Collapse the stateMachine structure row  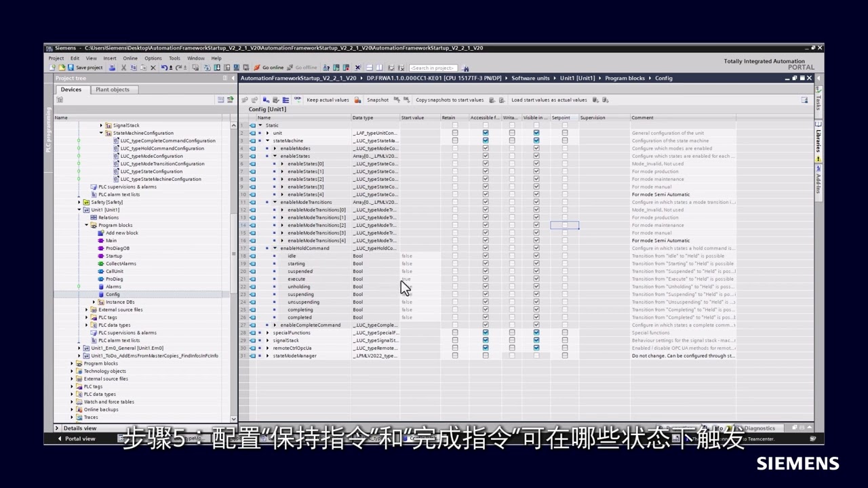point(267,140)
